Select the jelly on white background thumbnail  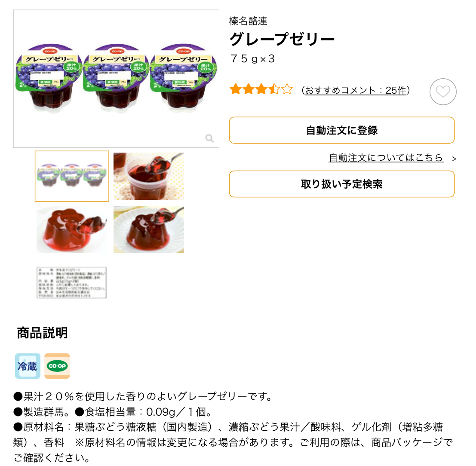click(x=72, y=230)
